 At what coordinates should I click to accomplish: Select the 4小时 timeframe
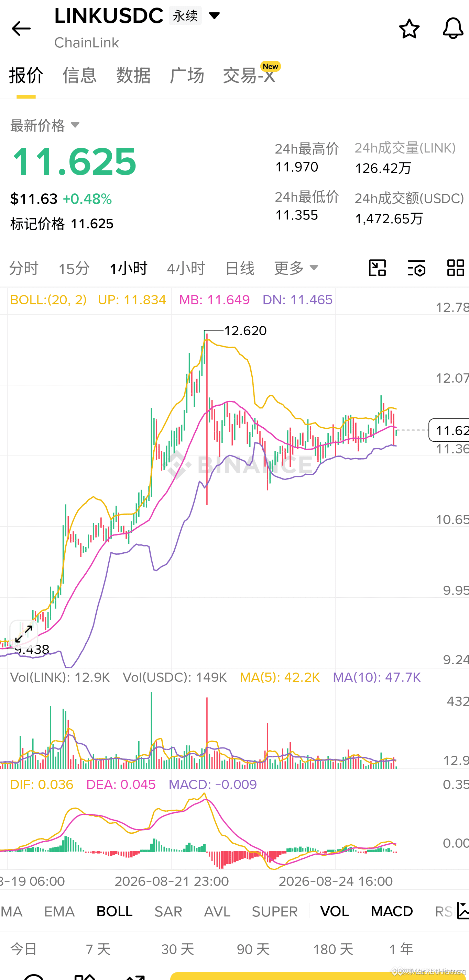tap(186, 268)
